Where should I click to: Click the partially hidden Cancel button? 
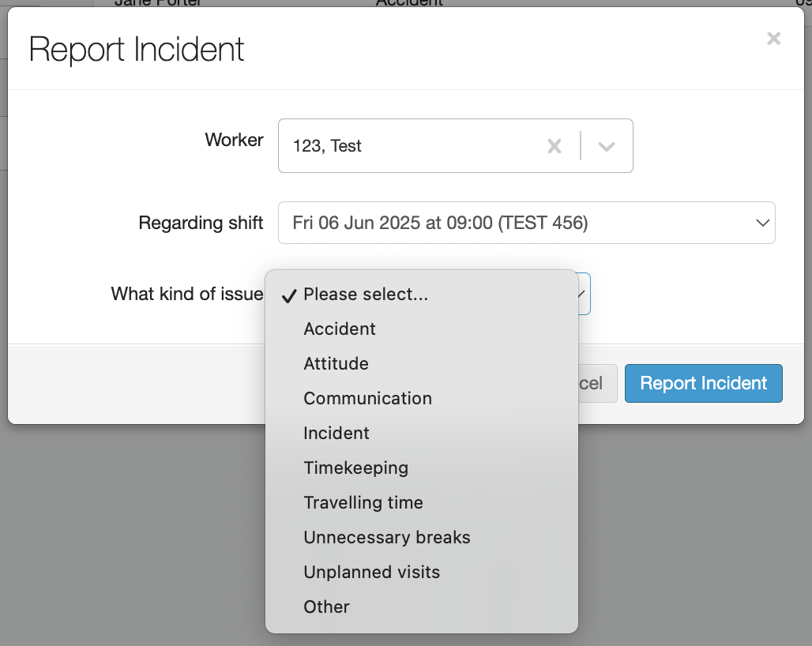tap(596, 383)
